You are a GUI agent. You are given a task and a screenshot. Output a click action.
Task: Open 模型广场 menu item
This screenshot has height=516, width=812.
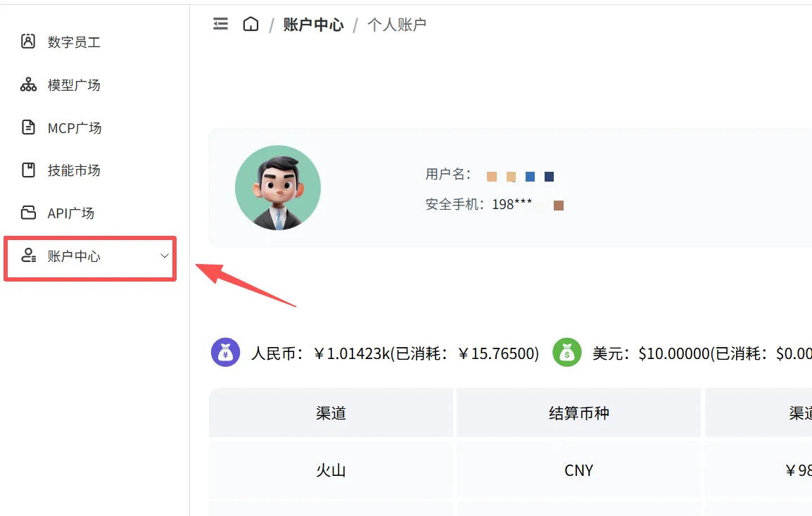[x=74, y=85]
